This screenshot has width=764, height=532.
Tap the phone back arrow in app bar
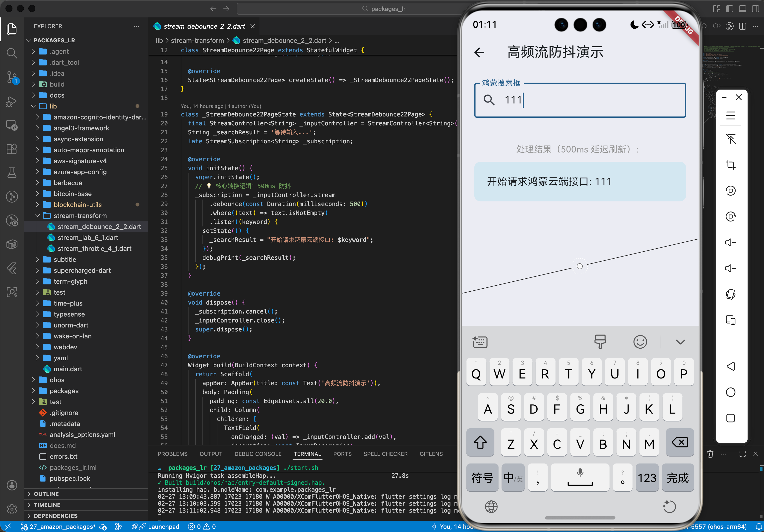(x=480, y=52)
